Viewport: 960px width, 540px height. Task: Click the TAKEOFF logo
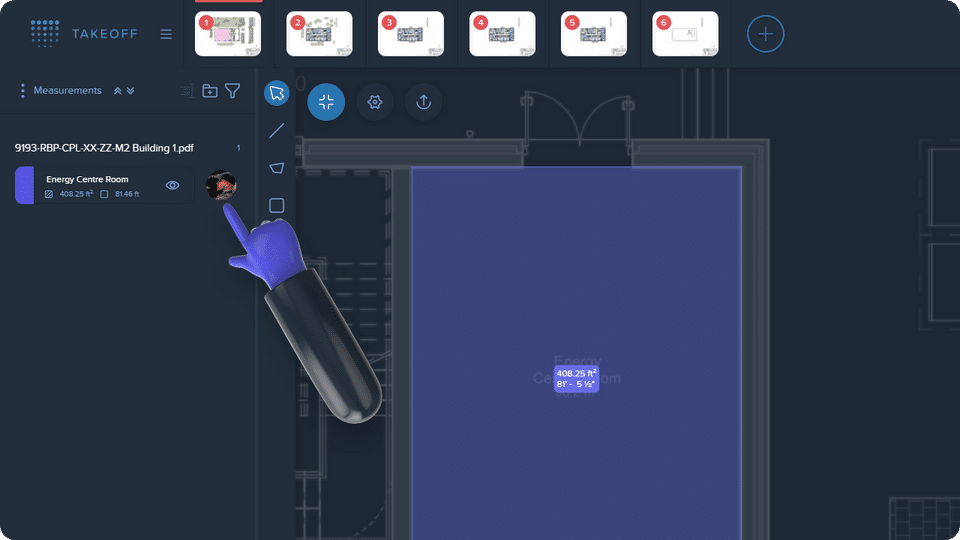(84, 34)
